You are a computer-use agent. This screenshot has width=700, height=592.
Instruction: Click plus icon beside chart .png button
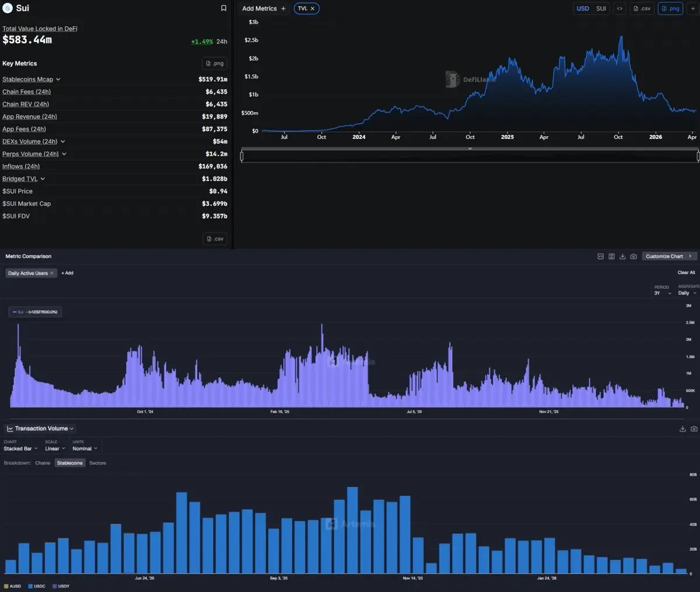(692, 9)
